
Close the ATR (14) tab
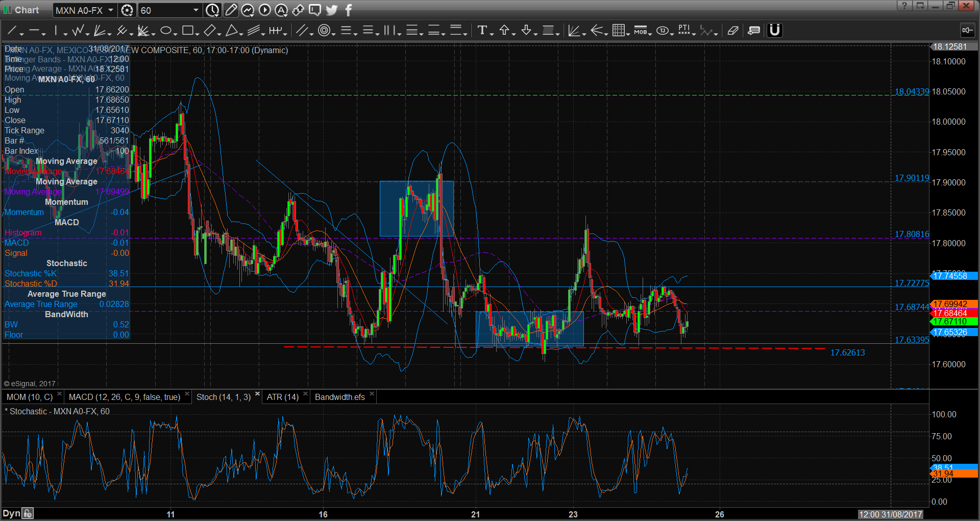click(x=306, y=394)
